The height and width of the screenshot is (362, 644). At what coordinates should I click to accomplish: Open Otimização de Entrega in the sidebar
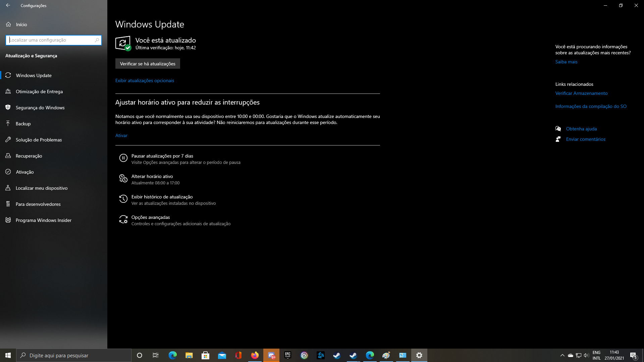(54, 92)
